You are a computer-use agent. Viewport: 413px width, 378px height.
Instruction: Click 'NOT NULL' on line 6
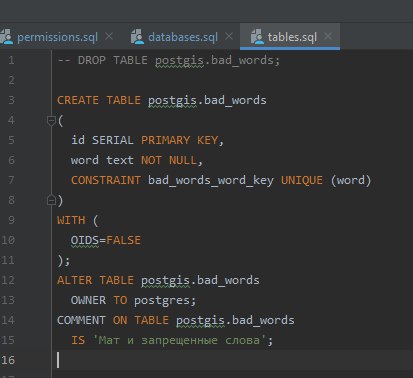(x=169, y=160)
